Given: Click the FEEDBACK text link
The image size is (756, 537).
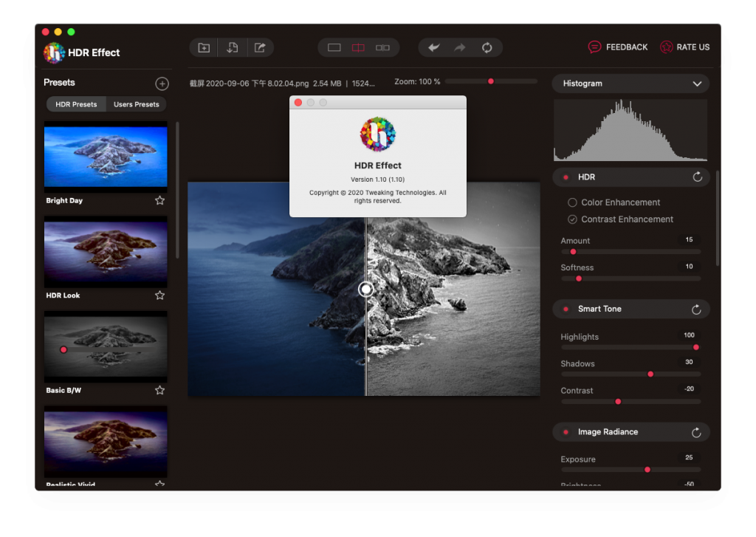Looking at the screenshot, I should tap(627, 47).
